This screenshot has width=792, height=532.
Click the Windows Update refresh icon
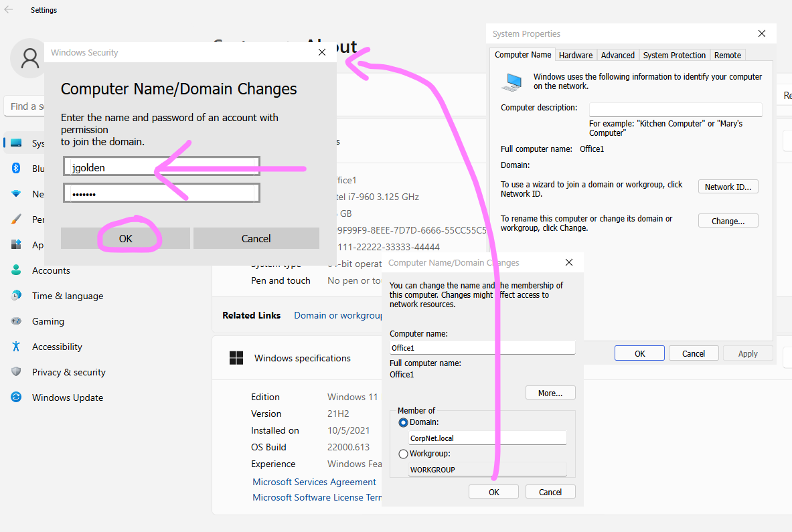coord(16,397)
